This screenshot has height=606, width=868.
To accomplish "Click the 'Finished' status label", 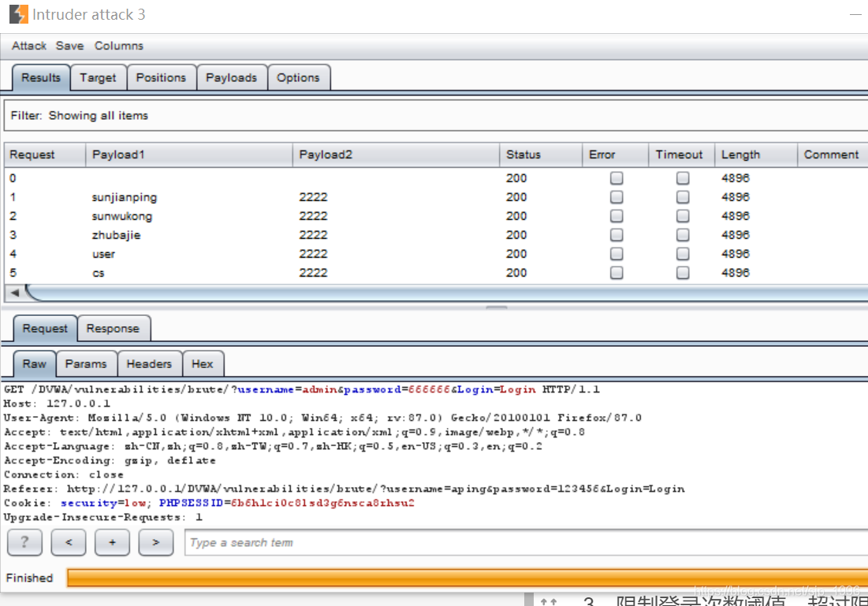I will coord(29,578).
